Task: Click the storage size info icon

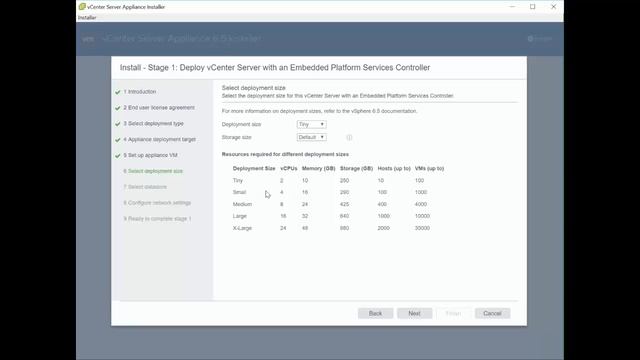Action: [x=349, y=138]
